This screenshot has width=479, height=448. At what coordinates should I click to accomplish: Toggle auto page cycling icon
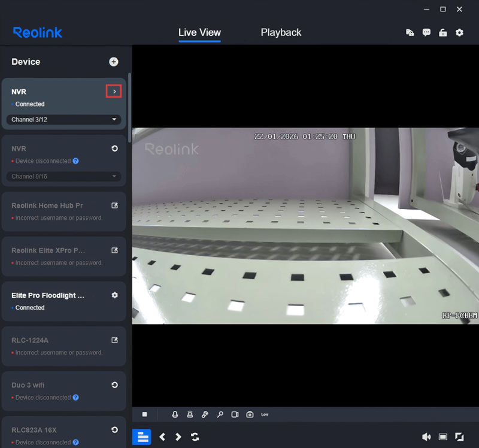pyautogui.click(x=195, y=437)
